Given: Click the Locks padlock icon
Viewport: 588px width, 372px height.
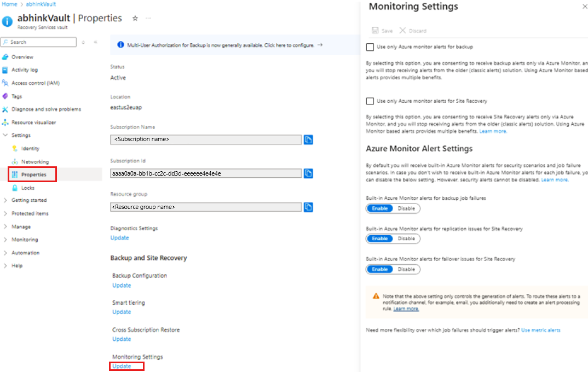Looking at the screenshot, I should (15, 188).
